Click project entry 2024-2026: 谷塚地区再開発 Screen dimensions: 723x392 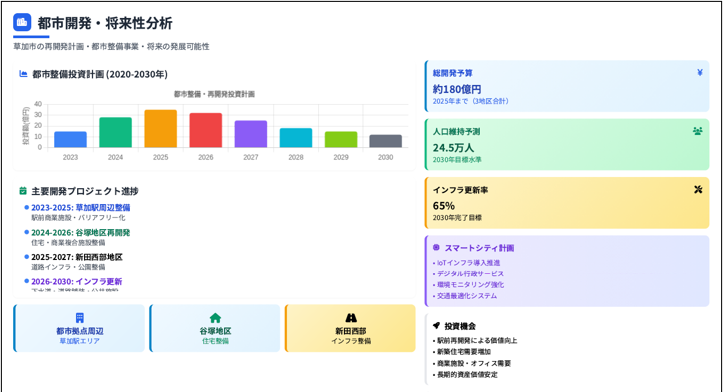click(81, 232)
